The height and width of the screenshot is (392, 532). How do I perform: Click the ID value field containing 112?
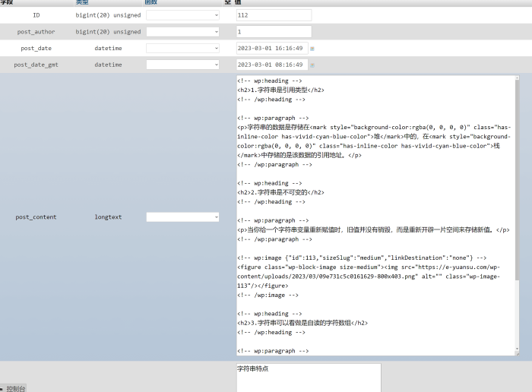274,15
